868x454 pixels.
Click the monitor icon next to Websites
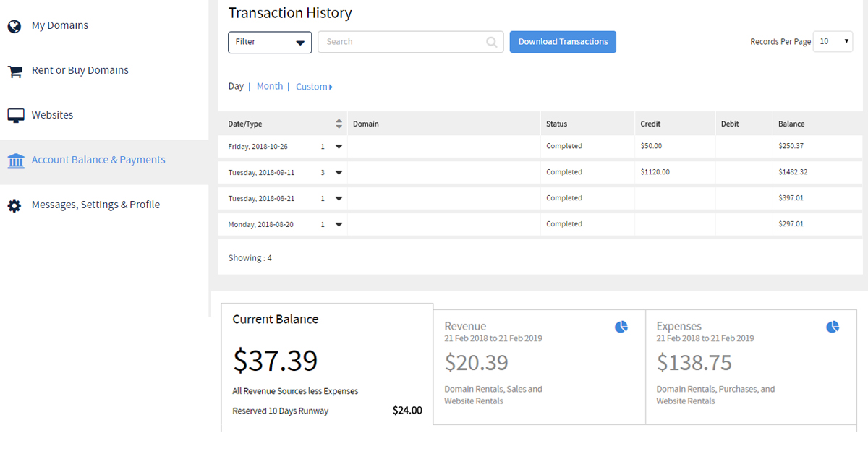(15, 116)
